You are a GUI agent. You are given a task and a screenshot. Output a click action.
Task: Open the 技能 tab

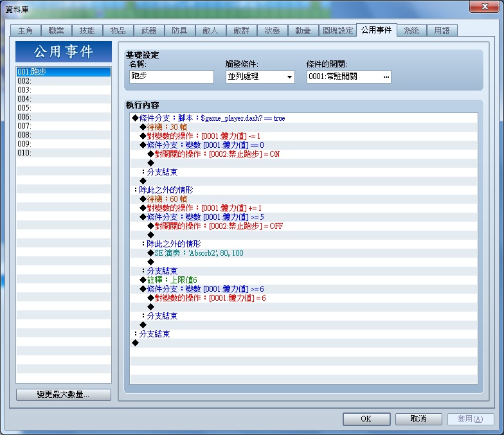(x=87, y=31)
